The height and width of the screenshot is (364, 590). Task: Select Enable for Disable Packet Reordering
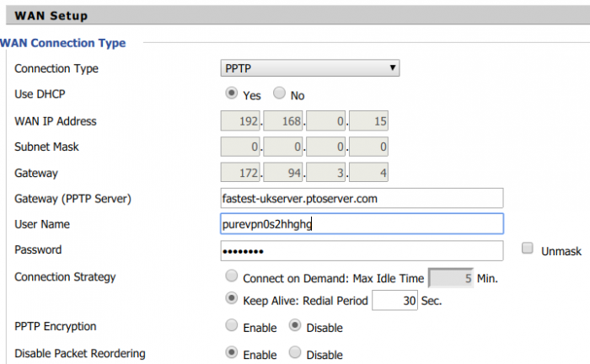[x=232, y=352]
